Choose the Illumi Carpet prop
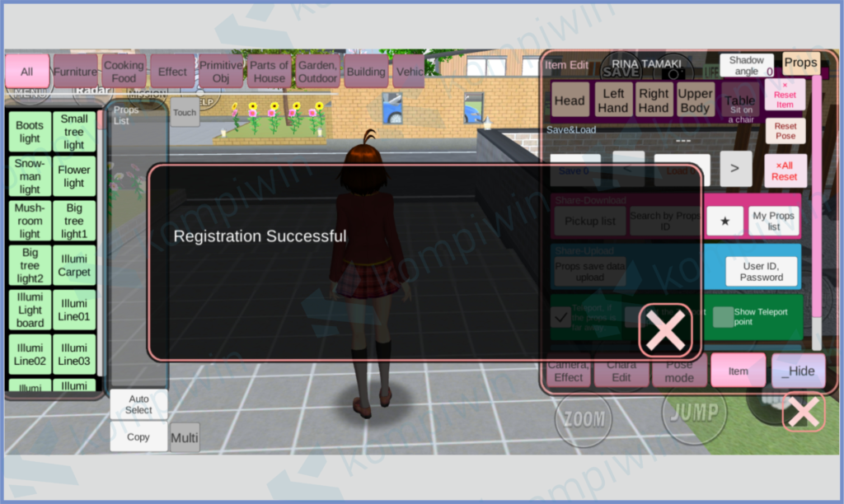The width and height of the screenshot is (844, 504). pos(74,265)
